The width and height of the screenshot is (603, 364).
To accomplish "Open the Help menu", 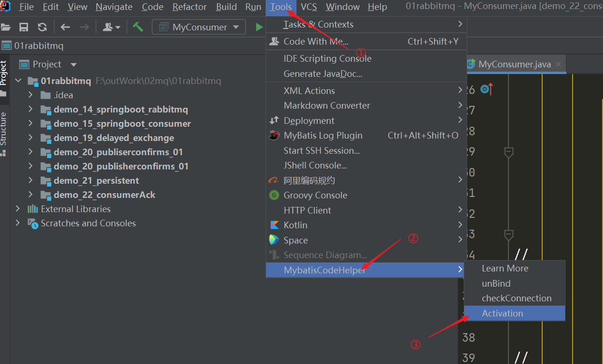I will click(377, 7).
